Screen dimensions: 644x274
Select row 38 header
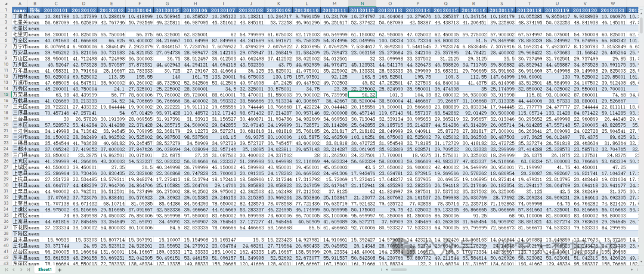coord(6,233)
